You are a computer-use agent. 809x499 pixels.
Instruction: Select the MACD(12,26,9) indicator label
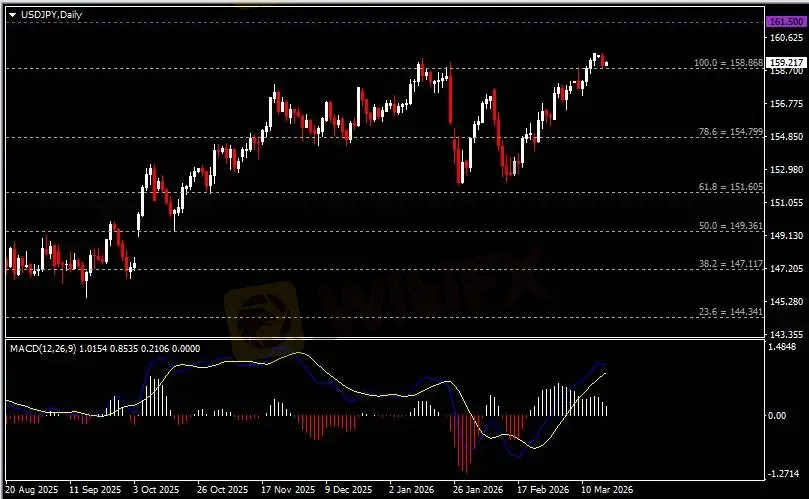[x=43, y=349]
